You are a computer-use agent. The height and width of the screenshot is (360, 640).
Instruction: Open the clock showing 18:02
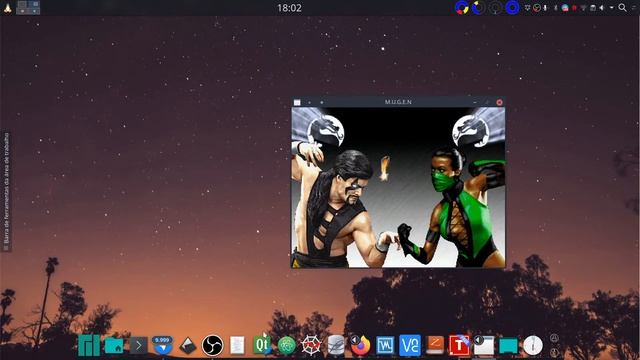[289, 8]
